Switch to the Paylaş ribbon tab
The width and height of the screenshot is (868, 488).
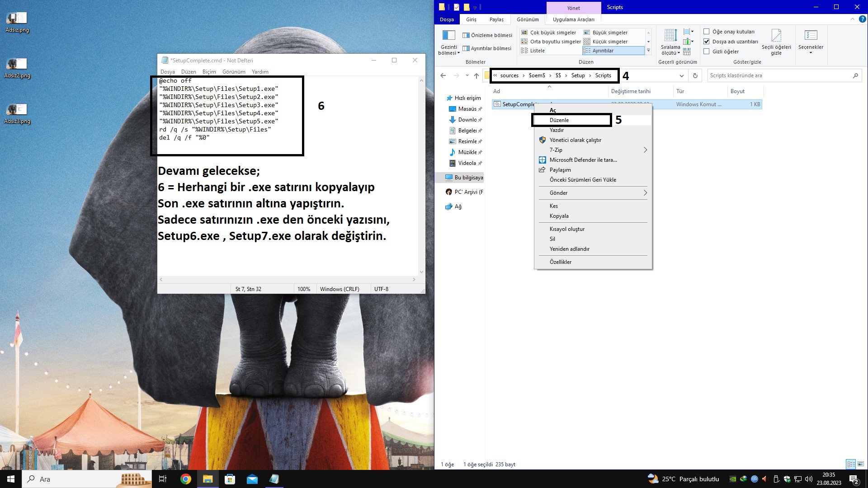[496, 19]
